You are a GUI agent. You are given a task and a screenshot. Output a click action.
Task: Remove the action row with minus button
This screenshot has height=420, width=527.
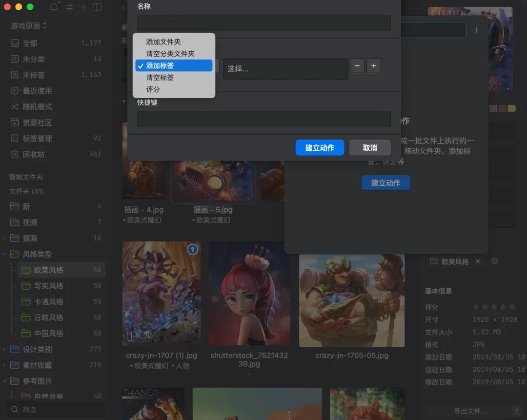tap(357, 66)
